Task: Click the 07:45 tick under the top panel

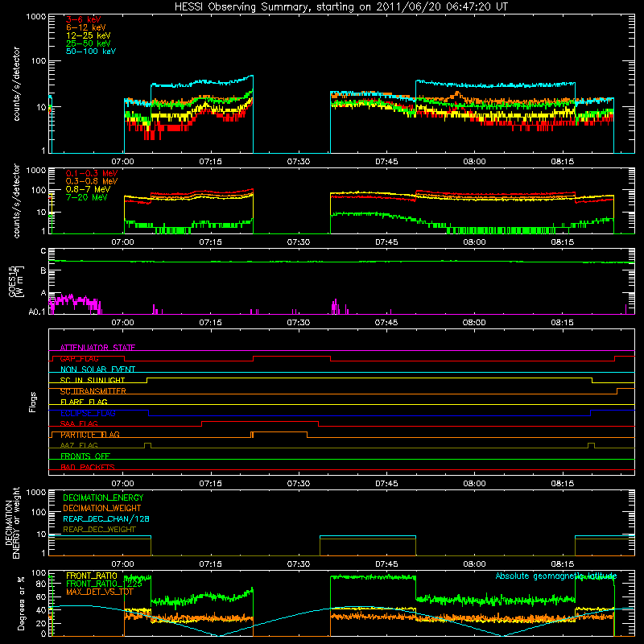Action: 386,162
